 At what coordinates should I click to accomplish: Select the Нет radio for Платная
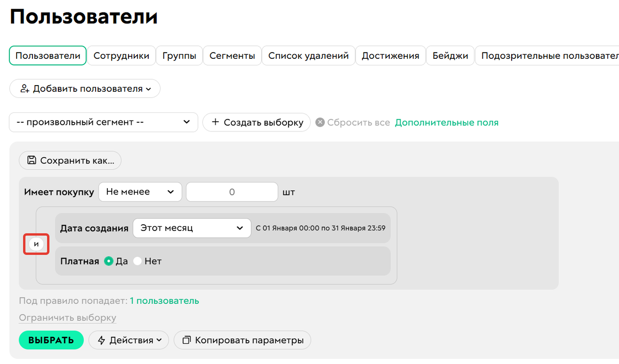(137, 261)
